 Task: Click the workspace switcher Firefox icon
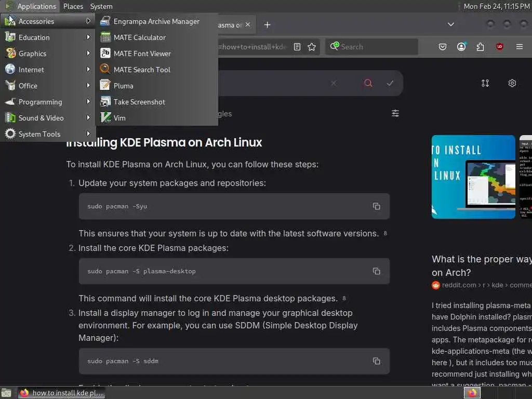pyautogui.click(x=472, y=393)
